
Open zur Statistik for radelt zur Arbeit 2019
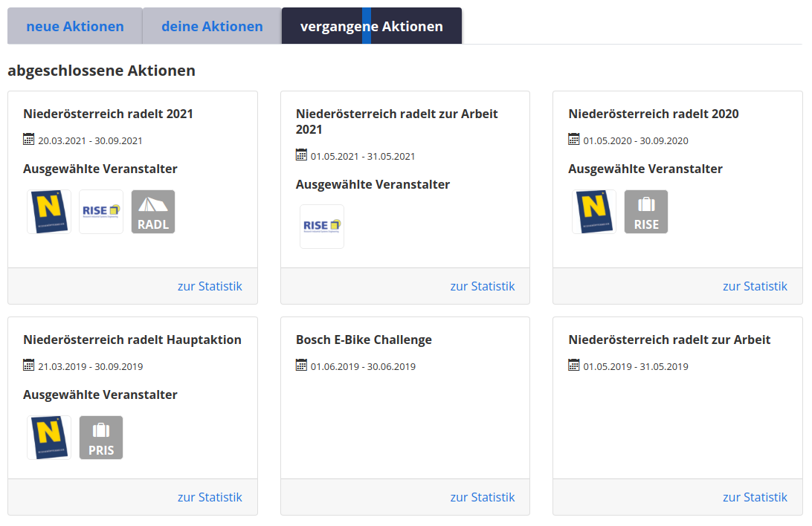tap(755, 497)
